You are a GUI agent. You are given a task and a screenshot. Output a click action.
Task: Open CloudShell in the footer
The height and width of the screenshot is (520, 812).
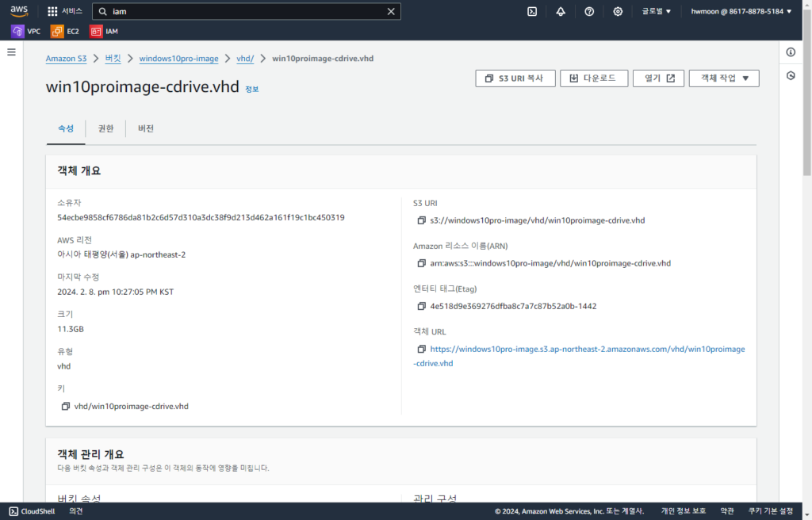(32, 511)
